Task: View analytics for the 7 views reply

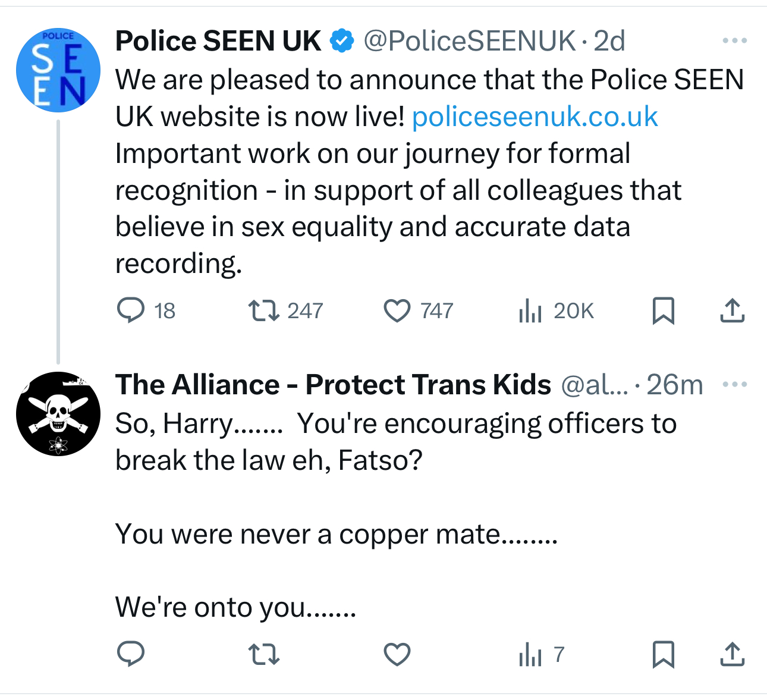Action: (x=530, y=654)
